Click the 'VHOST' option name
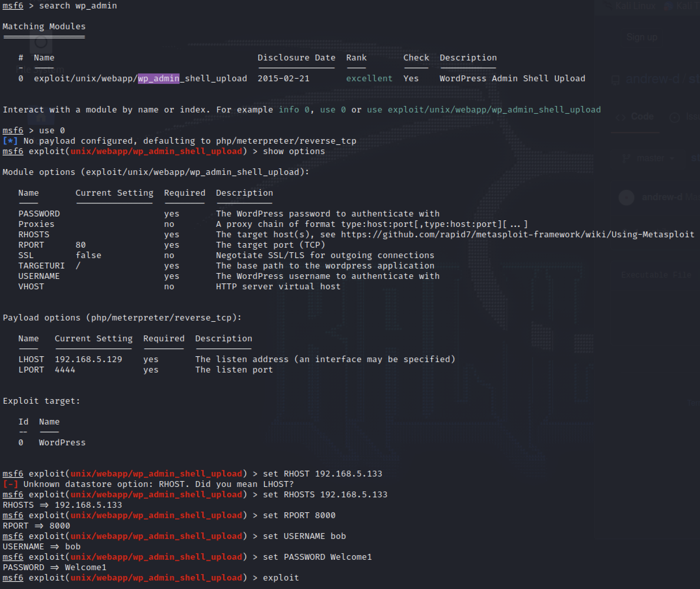This screenshot has width=700, height=589. click(31, 286)
